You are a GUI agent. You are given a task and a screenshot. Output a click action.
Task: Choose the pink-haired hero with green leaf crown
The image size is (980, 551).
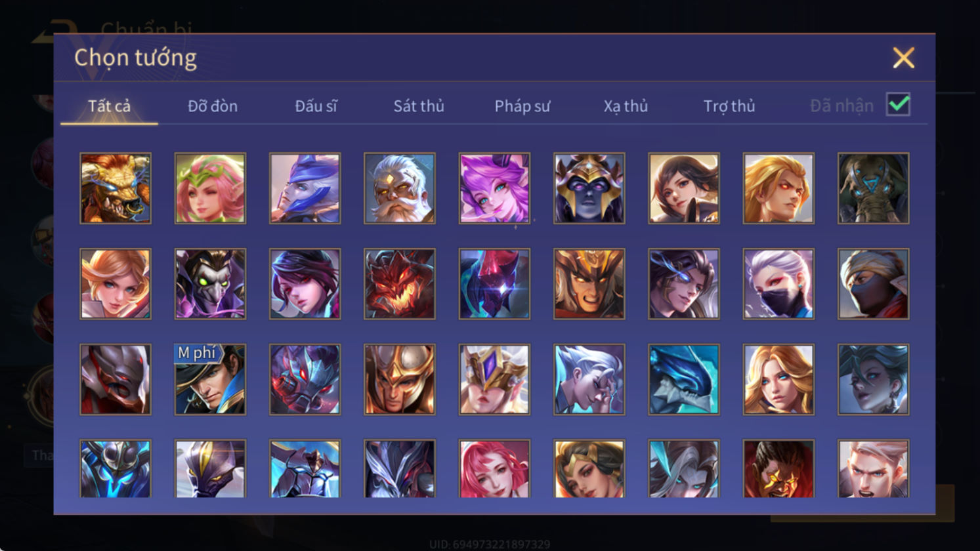pyautogui.click(x=210, y=188)
